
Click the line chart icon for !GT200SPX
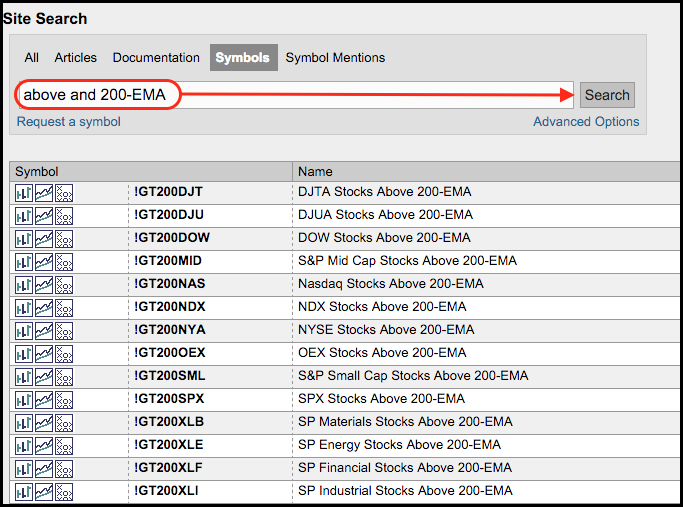[x=44, y=399]
